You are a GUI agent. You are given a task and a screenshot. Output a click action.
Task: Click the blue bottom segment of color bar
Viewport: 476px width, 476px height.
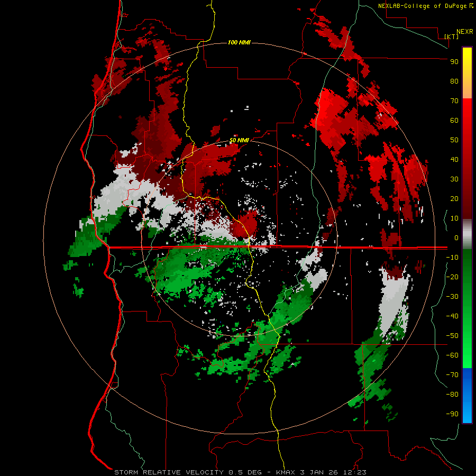pos(467,396)
